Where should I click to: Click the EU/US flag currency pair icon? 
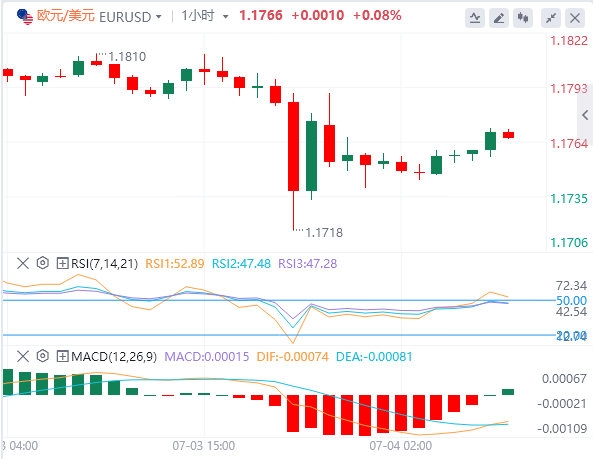25,17
